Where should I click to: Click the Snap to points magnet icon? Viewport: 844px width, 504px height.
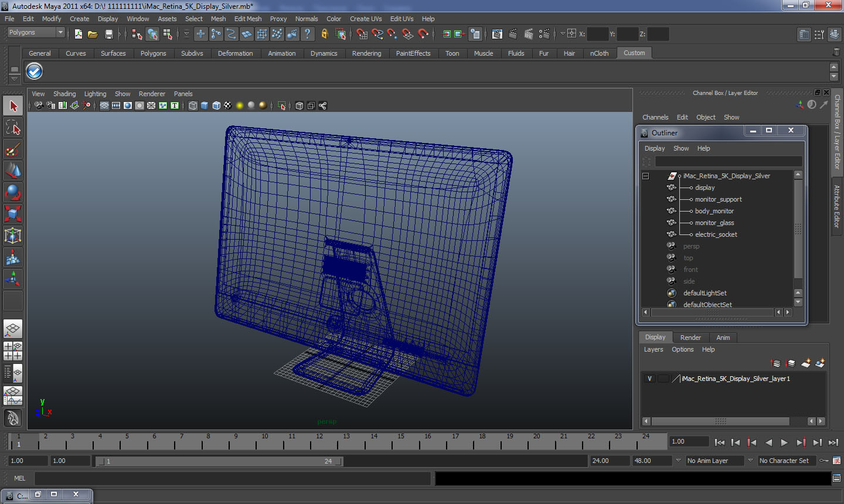393,34
